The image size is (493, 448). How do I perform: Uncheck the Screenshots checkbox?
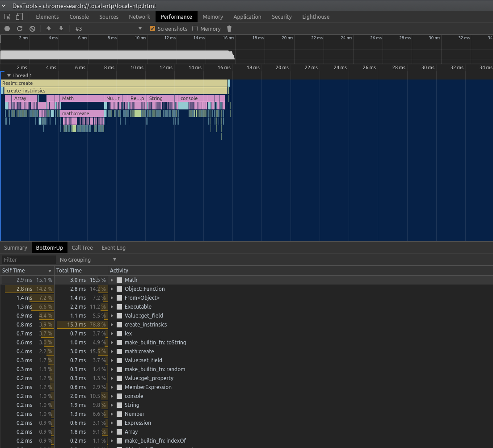(x=152, y=29)
